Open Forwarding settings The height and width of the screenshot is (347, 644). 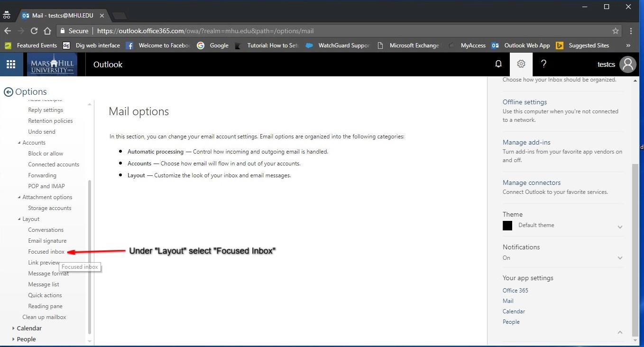click(x=42, y=175)
